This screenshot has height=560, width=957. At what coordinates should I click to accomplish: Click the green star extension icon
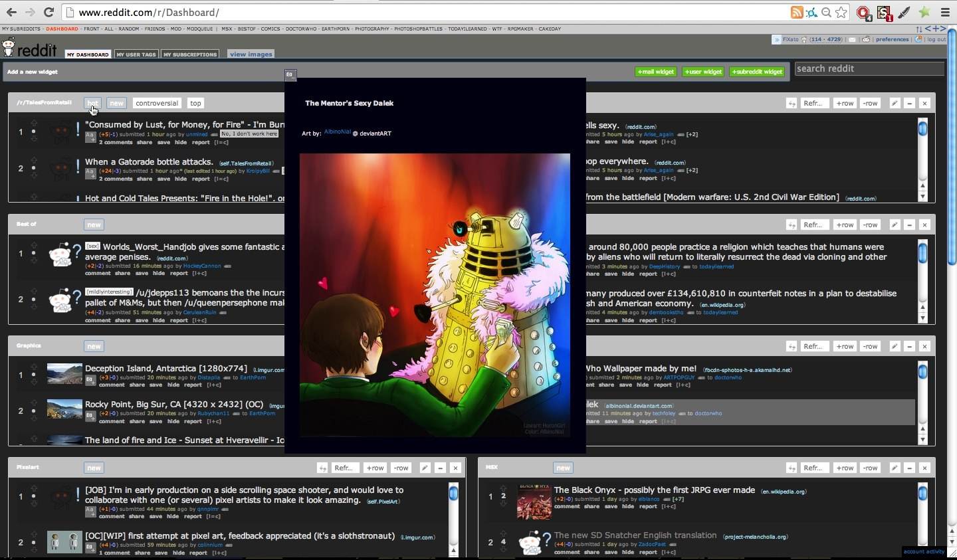(x=924, y=12)
